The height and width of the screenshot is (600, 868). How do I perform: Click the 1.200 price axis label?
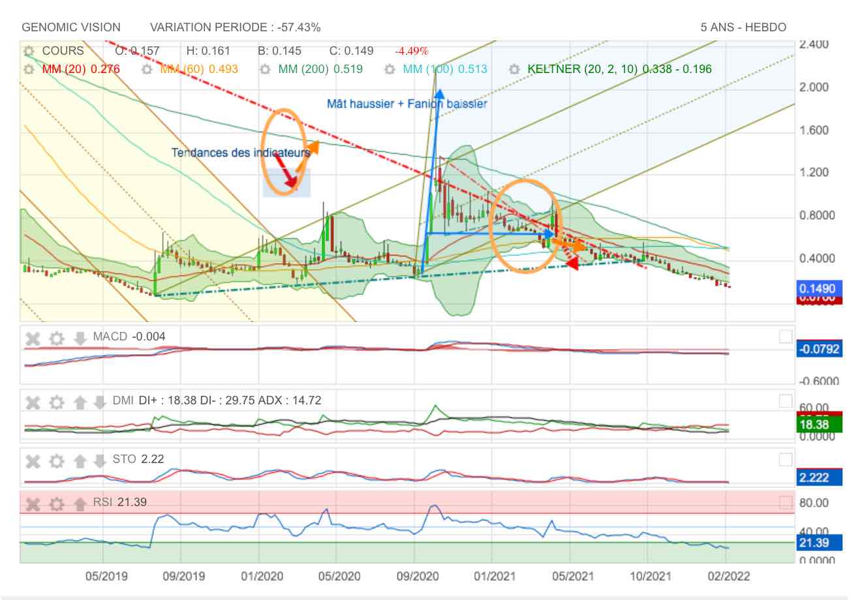(814, 173)
